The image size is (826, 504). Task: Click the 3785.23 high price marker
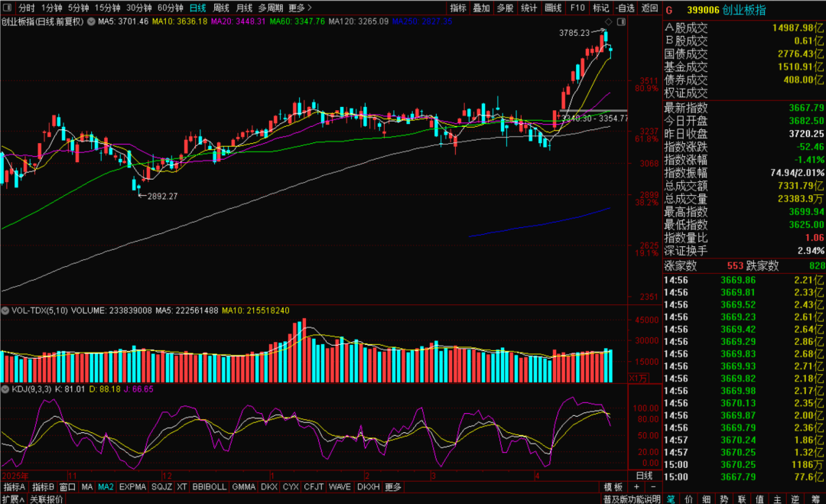(x=574, y=33)
